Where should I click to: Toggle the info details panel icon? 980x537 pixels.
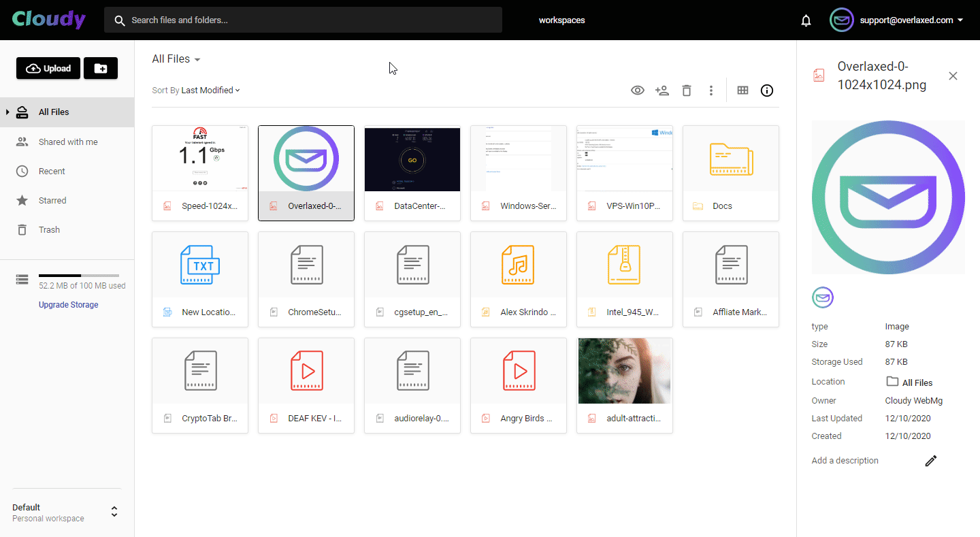click(x=767, y=90)
